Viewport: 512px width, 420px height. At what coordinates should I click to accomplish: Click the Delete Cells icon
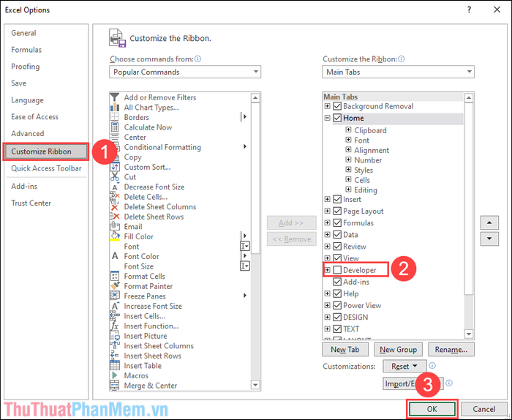(x=115, y=197)
